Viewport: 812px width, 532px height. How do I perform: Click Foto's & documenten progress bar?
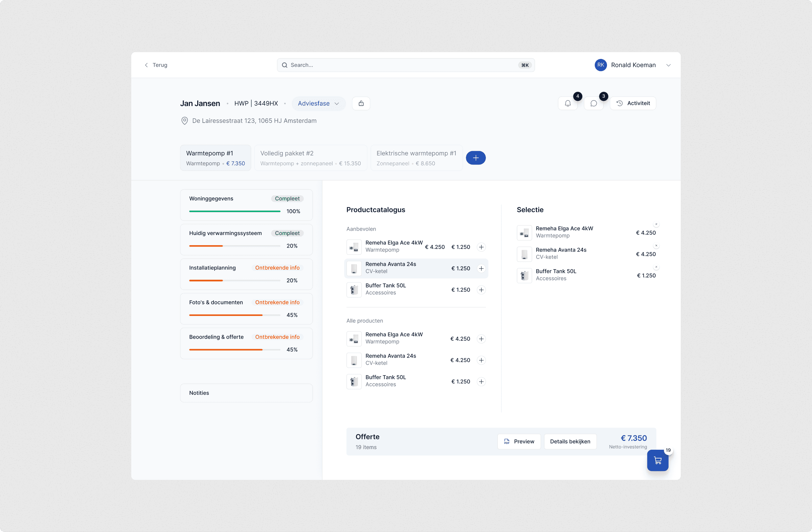click(235, 315)
